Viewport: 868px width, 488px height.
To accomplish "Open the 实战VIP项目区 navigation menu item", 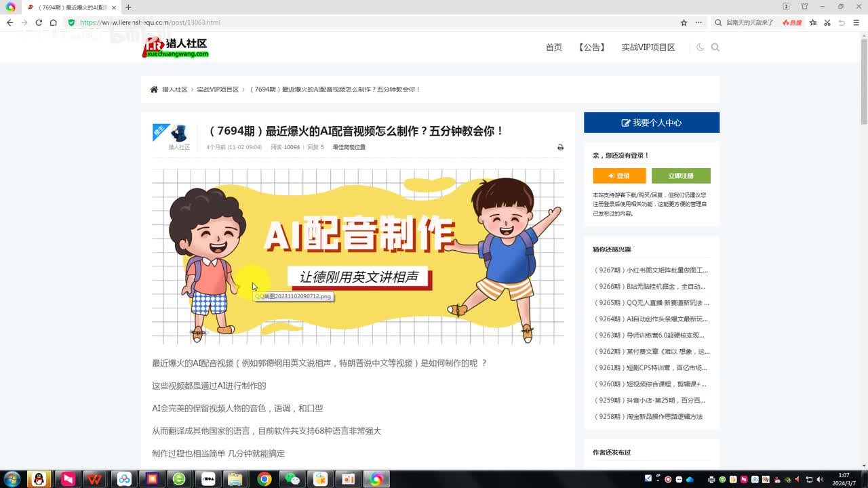I will pyautogui.click(x=648, y=47).
